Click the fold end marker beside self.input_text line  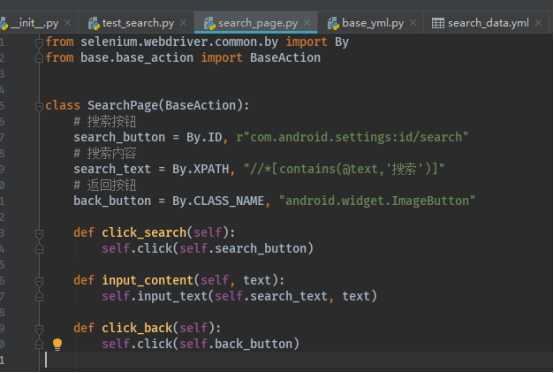click(39, 296)
